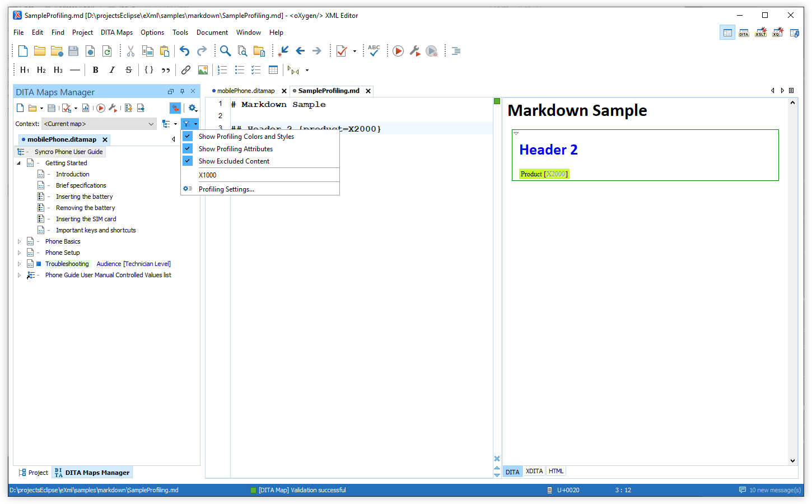Toggle Link with Editor in DITA Maps Manager
812x504 pixels.
click(x=175, y=108)
